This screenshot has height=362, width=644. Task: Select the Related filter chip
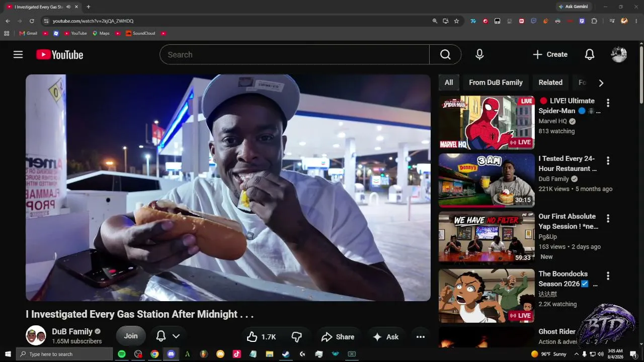[550, 82]
